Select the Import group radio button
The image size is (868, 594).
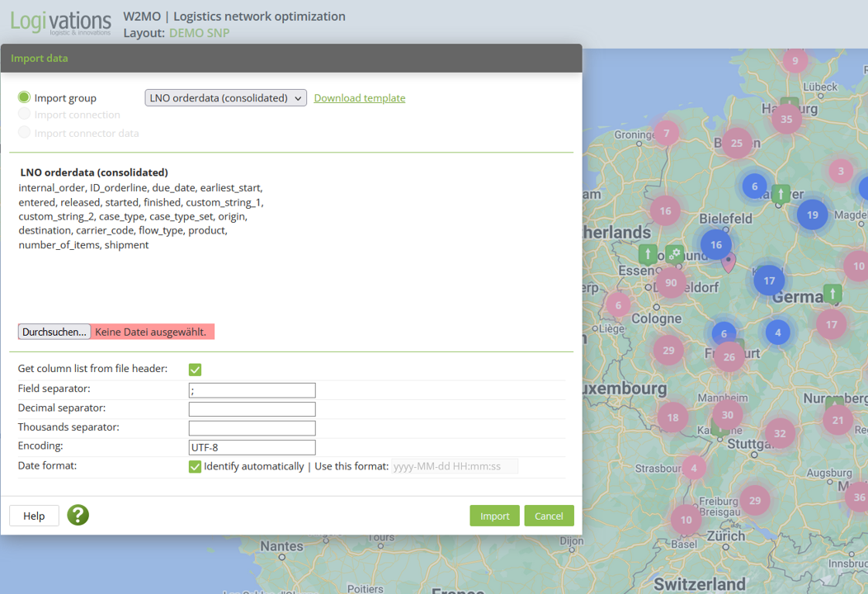24,97
